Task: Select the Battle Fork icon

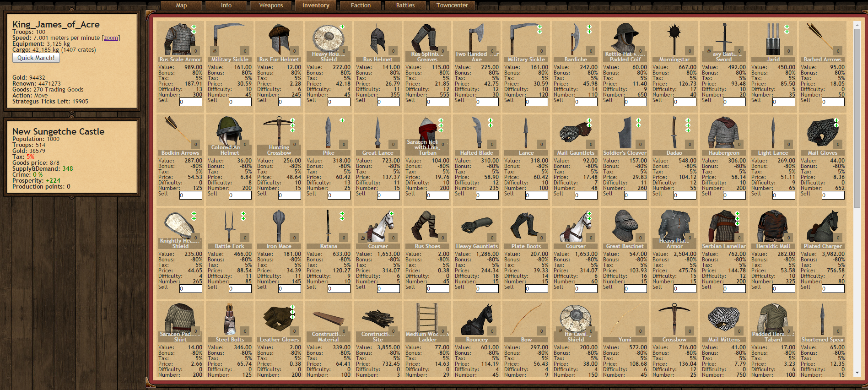Action: tap(230, 226)
